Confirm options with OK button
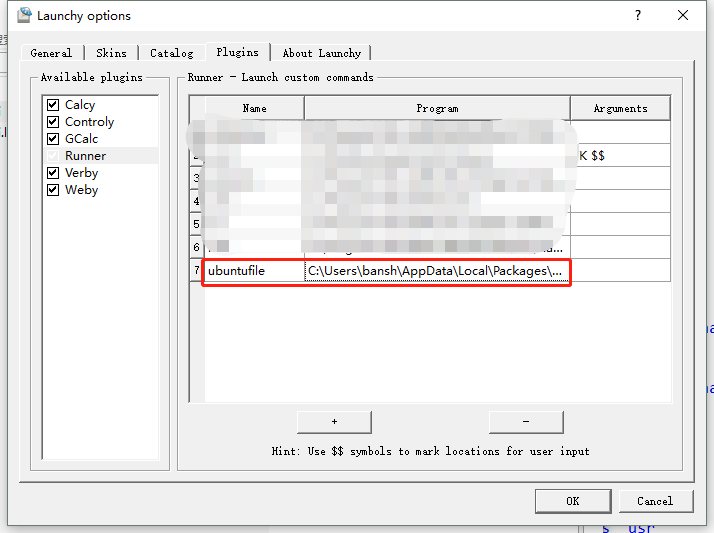Viewport: 714px width, 533px height. (x=573, y=501)
